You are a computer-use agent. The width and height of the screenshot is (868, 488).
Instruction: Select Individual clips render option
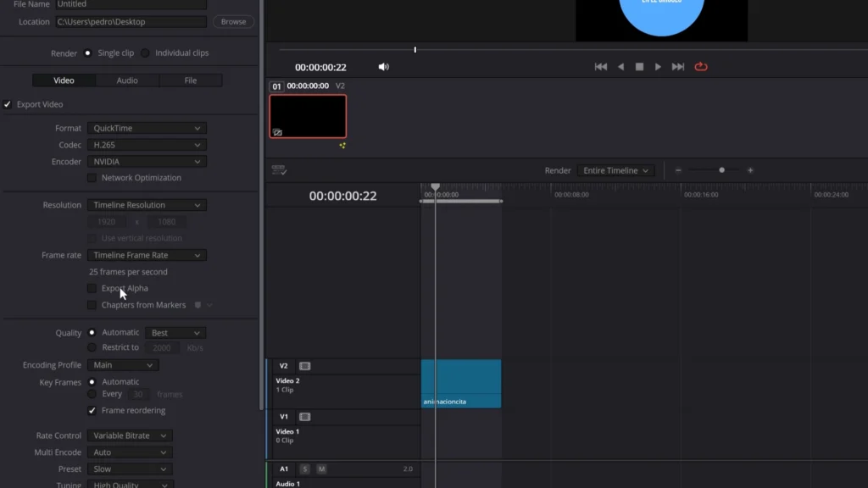tap(145, 53)
